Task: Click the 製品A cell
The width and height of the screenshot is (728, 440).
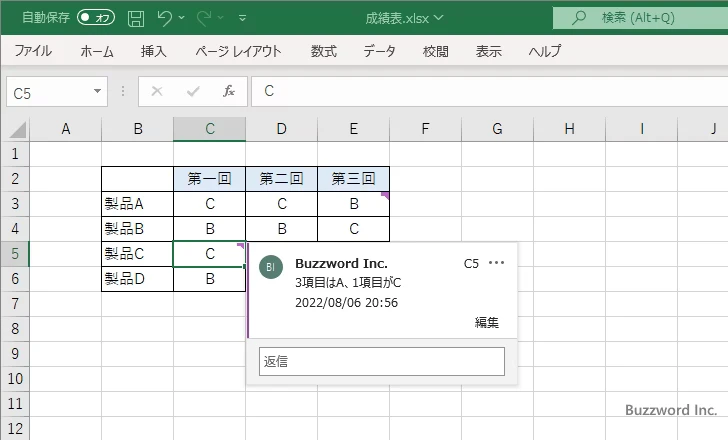Action: (137, 204)
